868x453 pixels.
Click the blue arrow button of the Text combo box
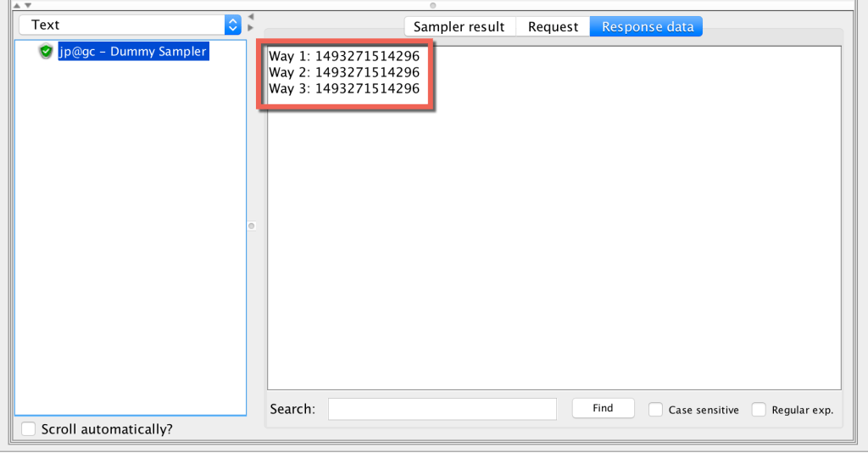coord(233,25)
